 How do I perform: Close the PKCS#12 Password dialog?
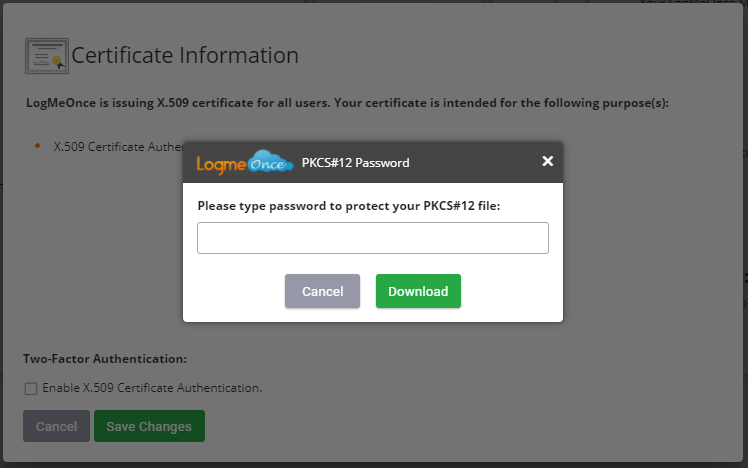[548, 161]
